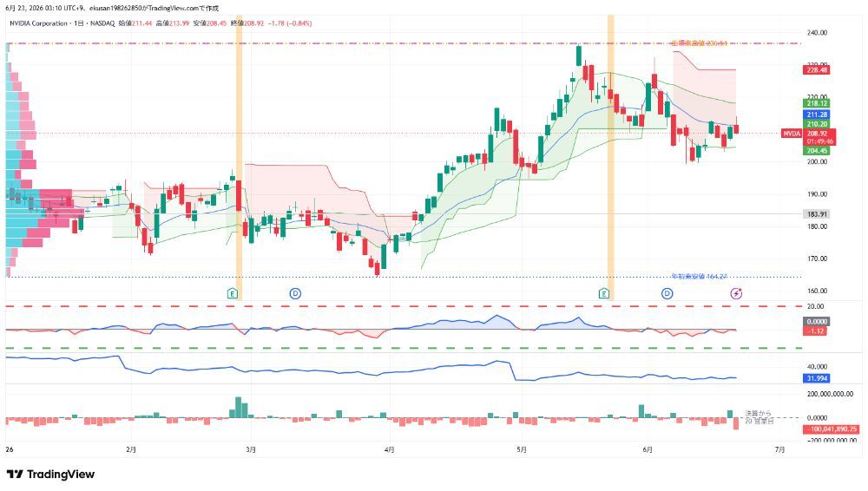Click the NVIDIA Corporation symbol title
Screen dimensions: 868x491
38,23
